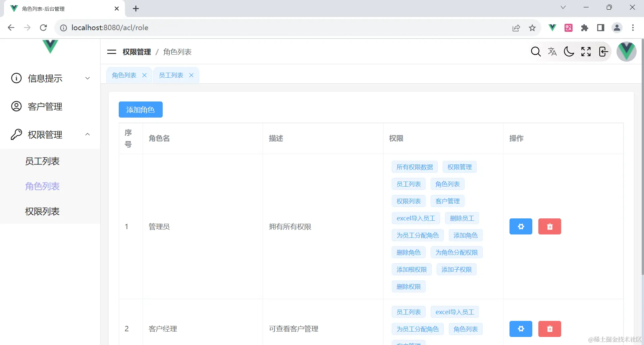Viewport: 644px width, 345px height.
Task: Click the 添加根权限 permission tag
Action: 412,270
